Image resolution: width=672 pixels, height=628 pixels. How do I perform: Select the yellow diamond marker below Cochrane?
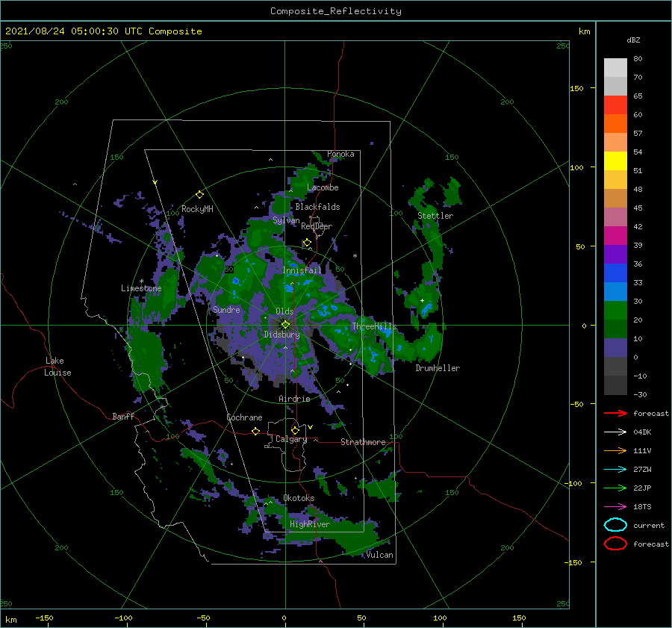click(x=256, y=431)
